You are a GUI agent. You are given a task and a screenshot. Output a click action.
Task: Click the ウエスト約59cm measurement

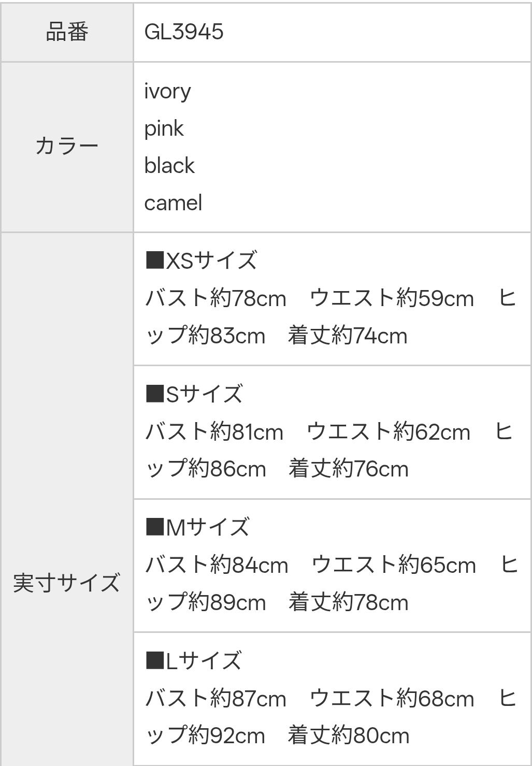[x=392, y=298]
